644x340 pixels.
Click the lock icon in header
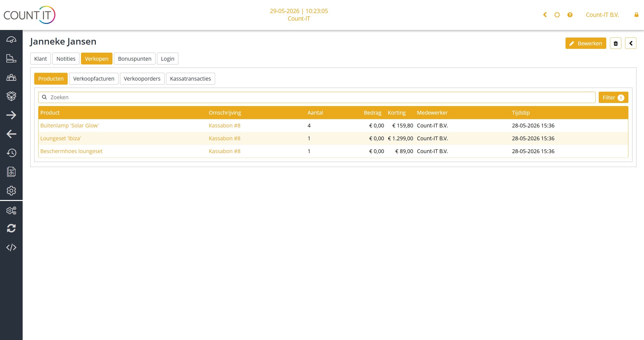tap(636, 15)
